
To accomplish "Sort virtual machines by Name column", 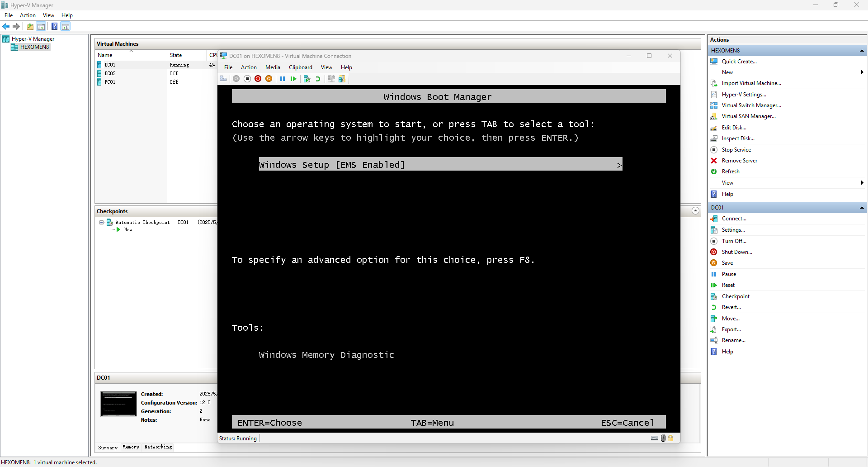I will coord(131,55).
